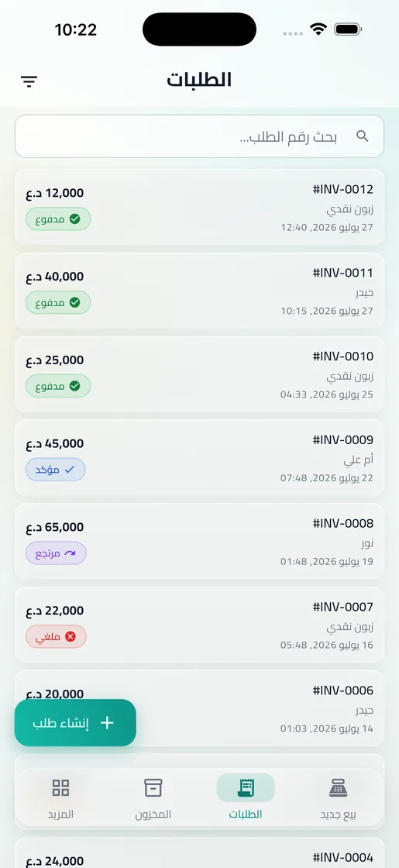
Task: Tap the Wi-Fi icon in the status bar
Action: (x=318, y=29)
